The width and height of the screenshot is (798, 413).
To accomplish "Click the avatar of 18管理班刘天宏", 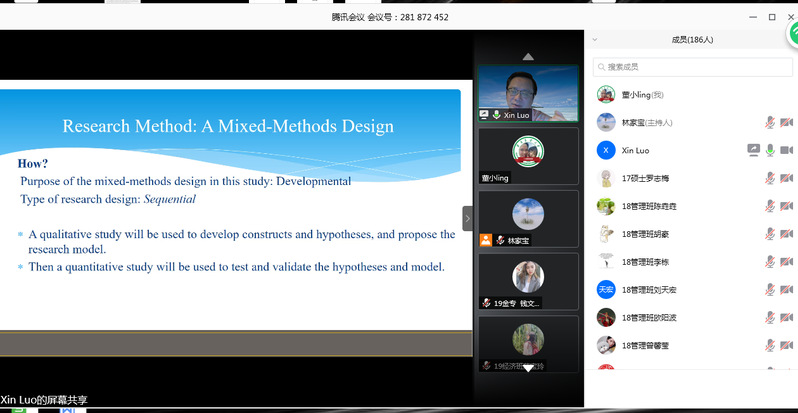I will click(605, 289).
